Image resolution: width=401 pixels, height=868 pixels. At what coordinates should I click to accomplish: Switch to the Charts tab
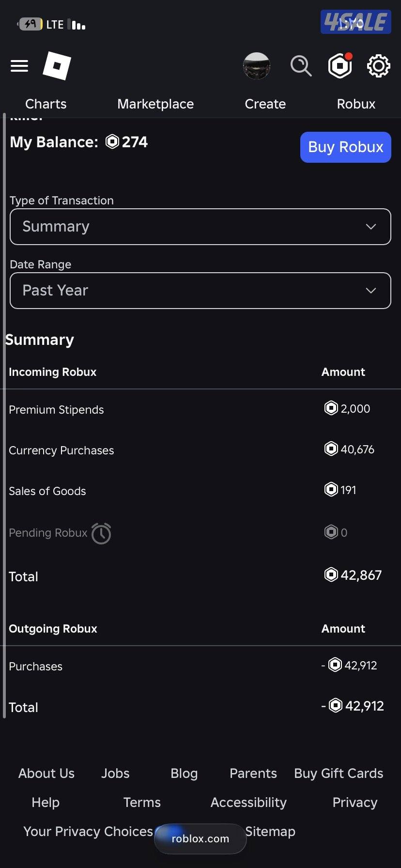tap(46, 104)
